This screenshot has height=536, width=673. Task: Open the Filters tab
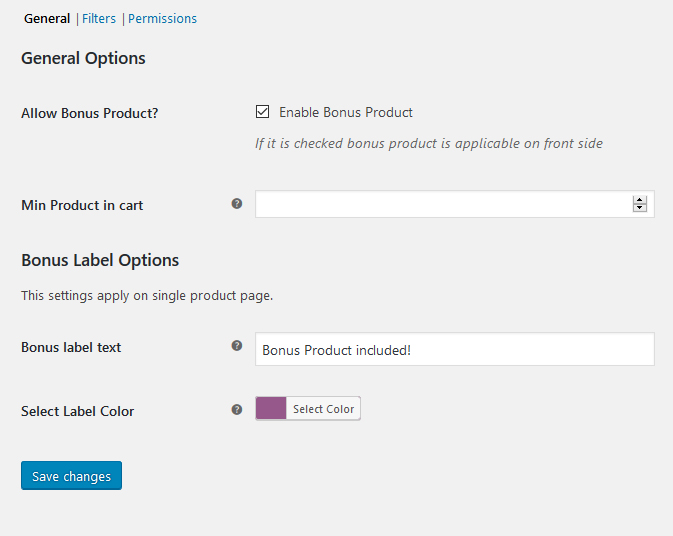coord(99,19)
